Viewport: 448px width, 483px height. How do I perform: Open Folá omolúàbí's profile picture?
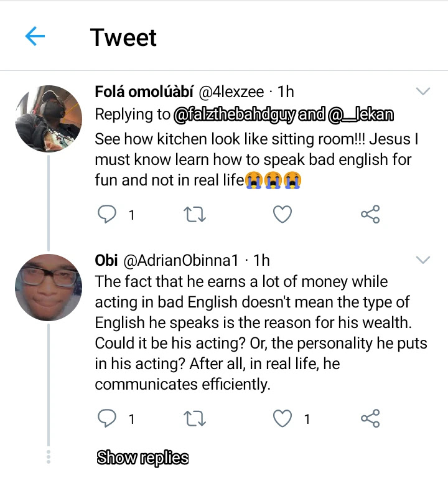click(x=48, y=119)
